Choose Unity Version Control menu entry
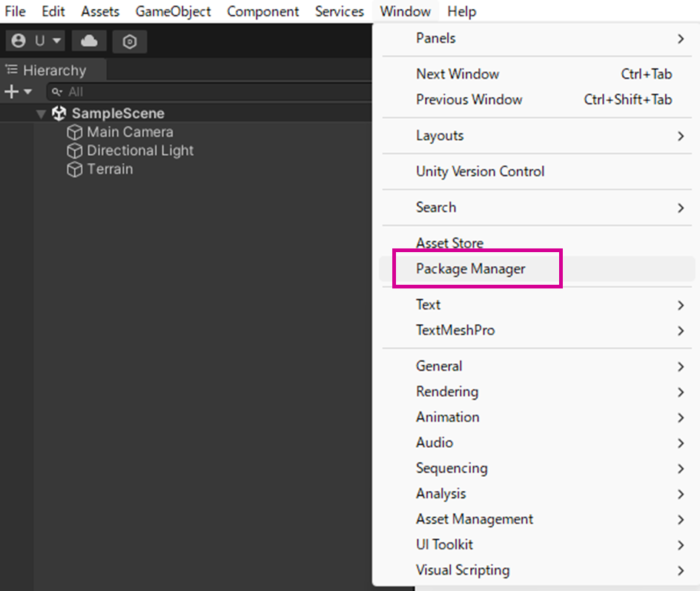The image size is (700, 591). pyautogui.click(x=480, y=172)
